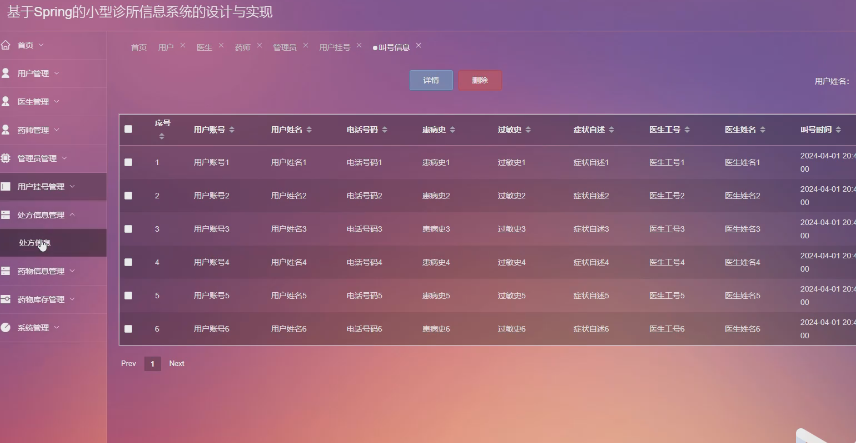Switch to the 用户 tab

pos(165,48)
